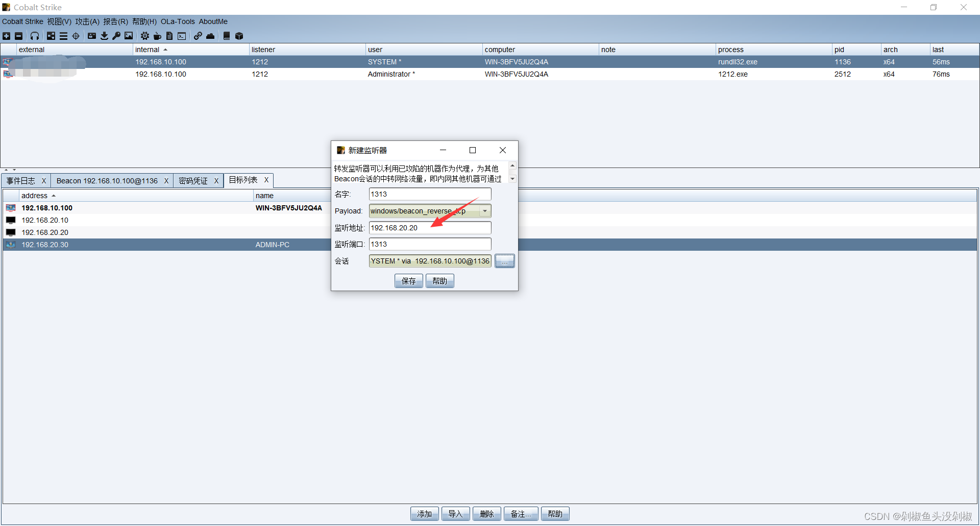The height and width of the screenshot is (526, 980).
Task: Click the target icon for 192.168.20.10
Action: (11, 220)
